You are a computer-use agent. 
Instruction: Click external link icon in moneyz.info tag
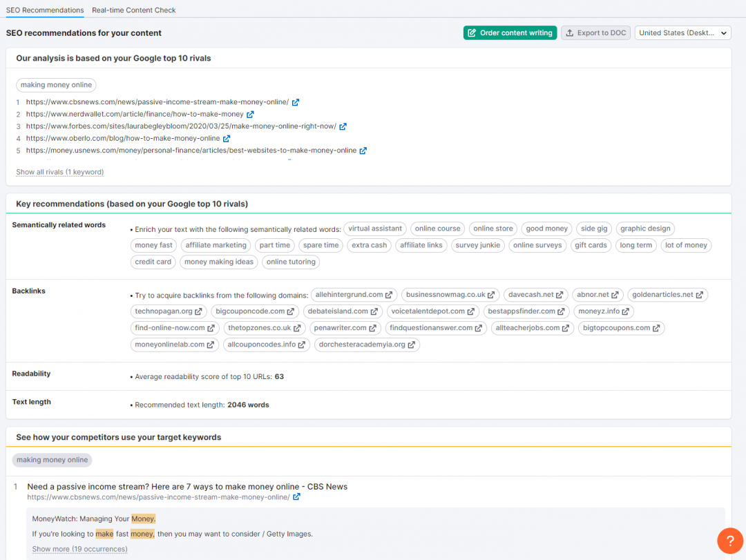[626, 311]
